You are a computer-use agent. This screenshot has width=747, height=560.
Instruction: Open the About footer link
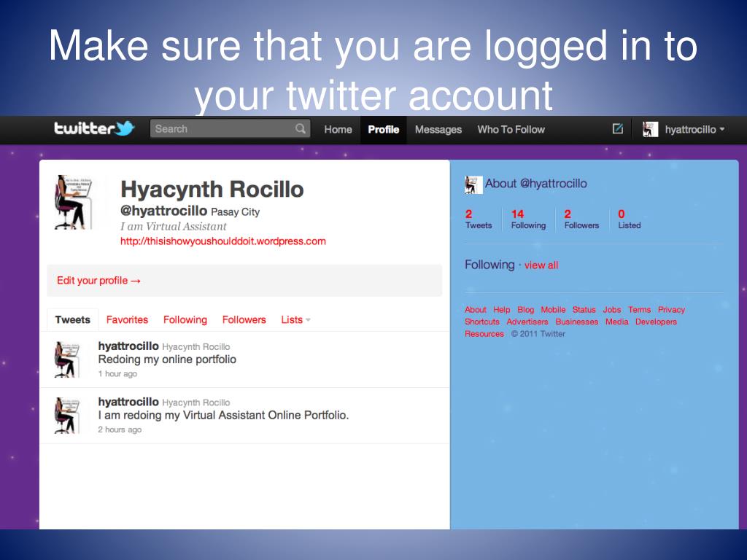click(x=476, y=309)
